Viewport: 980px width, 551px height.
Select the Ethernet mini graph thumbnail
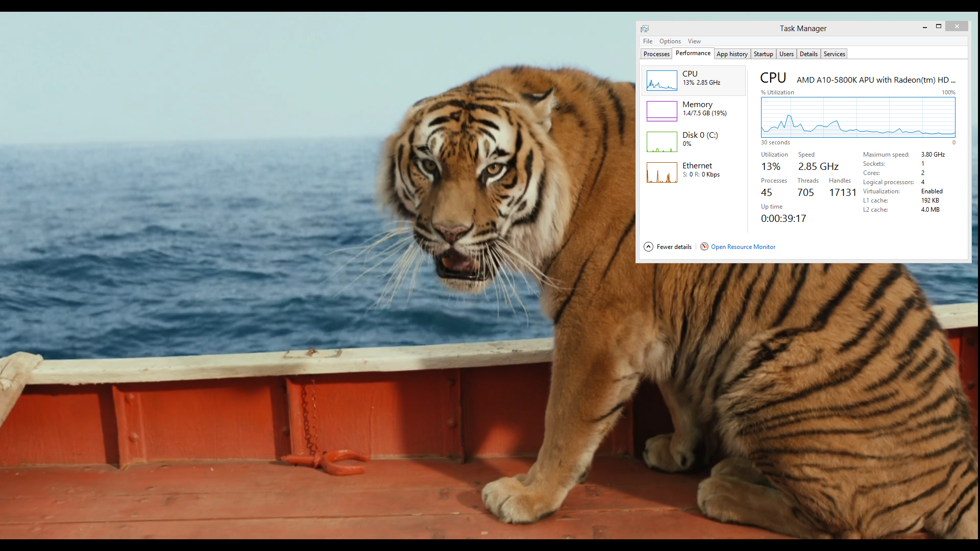point(662,172)
